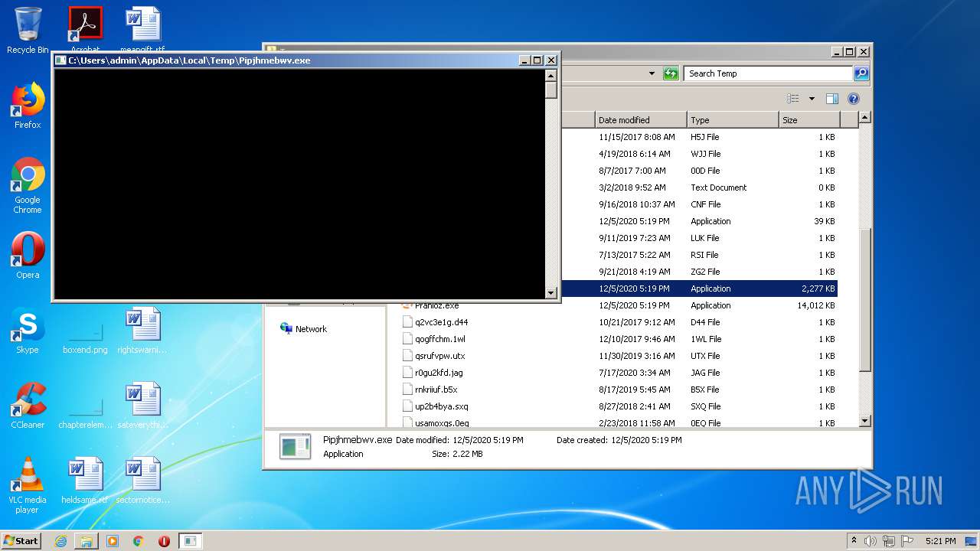Open Windows Media Player from taskbar
The width and height of the screenshot is (980, 551).
(113, 541)
